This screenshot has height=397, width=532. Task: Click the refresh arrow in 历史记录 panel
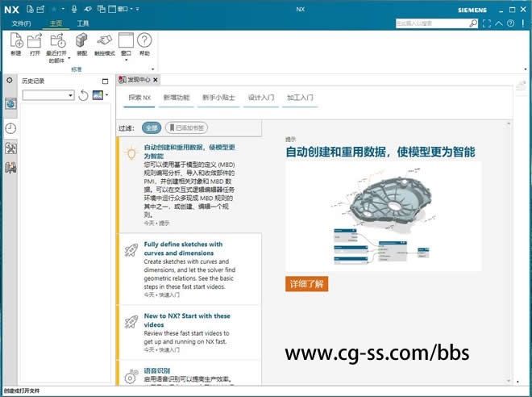[x=83, y=95]
